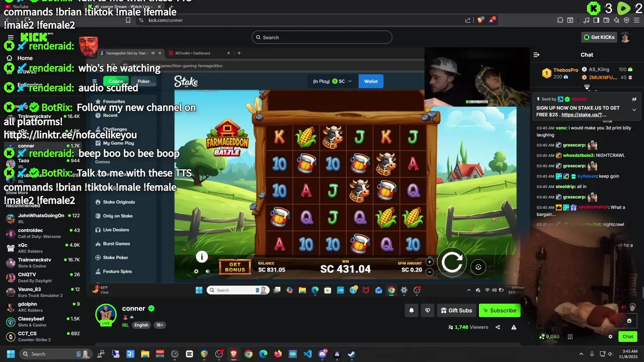The width and height of the screenshot is (644, 362).
Task: Click the Kick search input field
Action: pyautogui.click(x=322, y=37)
